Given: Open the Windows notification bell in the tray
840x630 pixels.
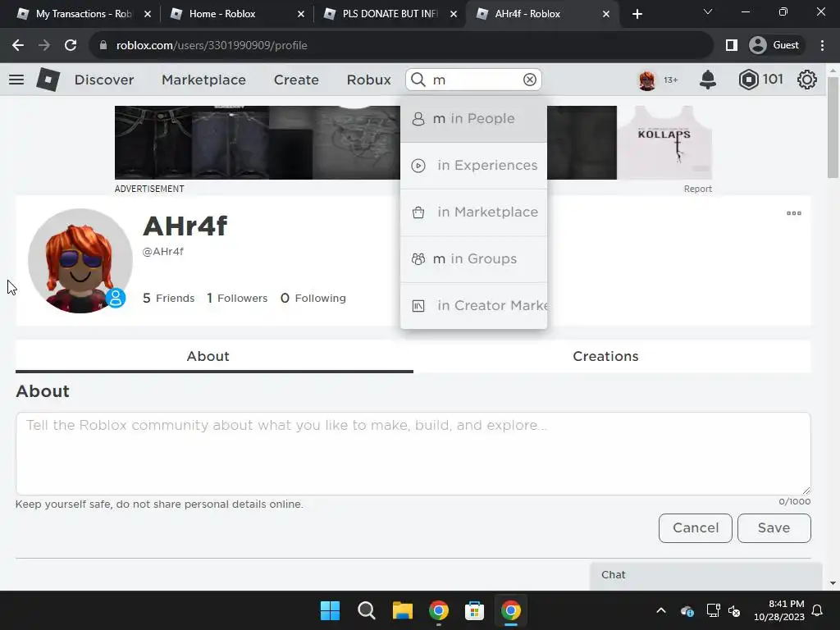Looking at the screenshot, I should coord(818,610).
